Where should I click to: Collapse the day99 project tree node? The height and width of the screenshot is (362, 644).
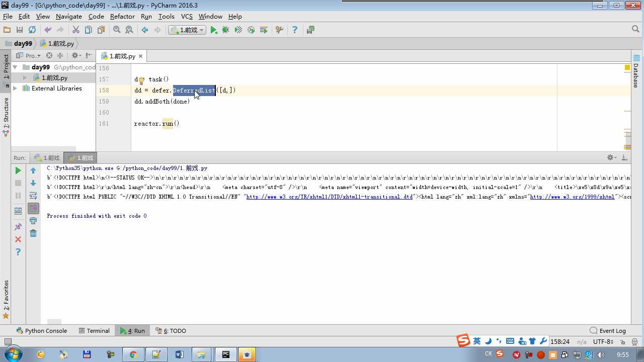(15, 67)
